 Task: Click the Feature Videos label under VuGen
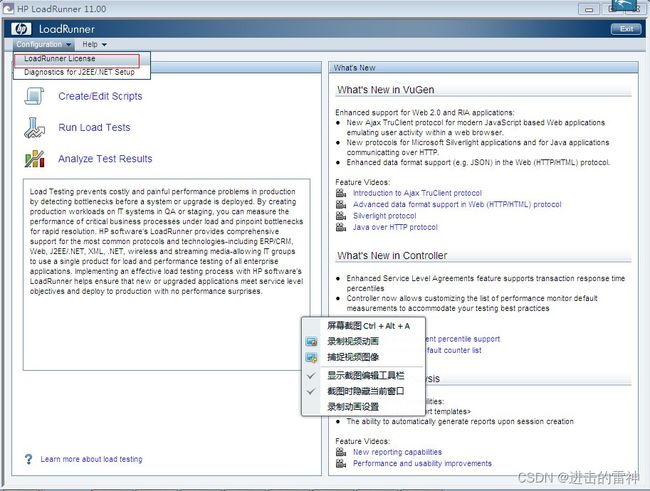coord(362,182)
